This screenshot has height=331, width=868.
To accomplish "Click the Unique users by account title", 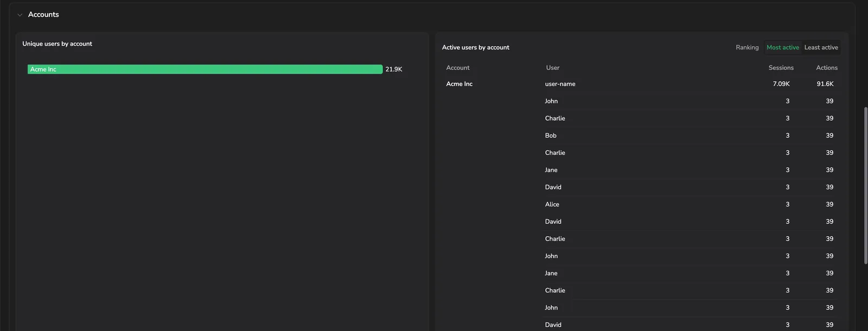I will pos(57,44).
